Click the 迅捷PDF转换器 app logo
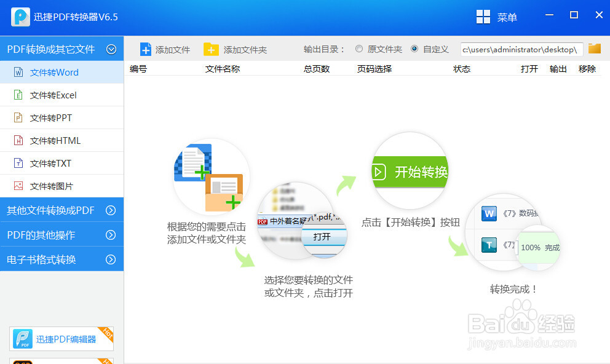Screen dimensions: 610x364 coord(20,17)
